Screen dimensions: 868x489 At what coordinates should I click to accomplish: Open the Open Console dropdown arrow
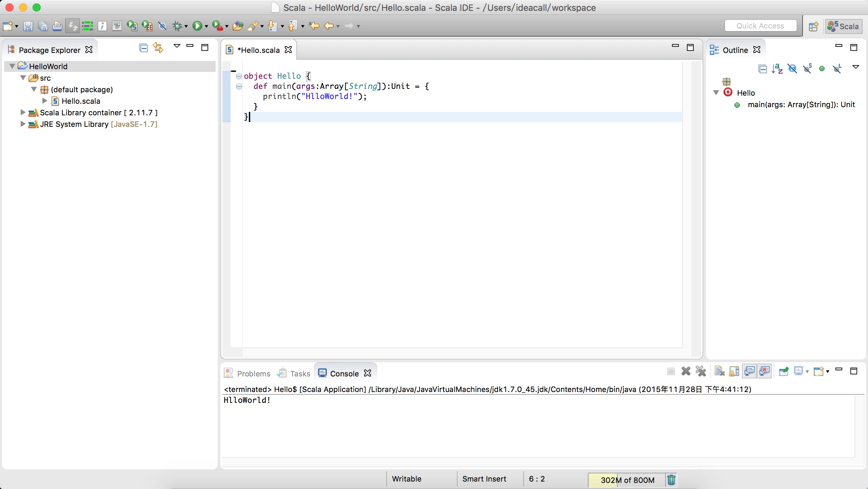[828, 372]
